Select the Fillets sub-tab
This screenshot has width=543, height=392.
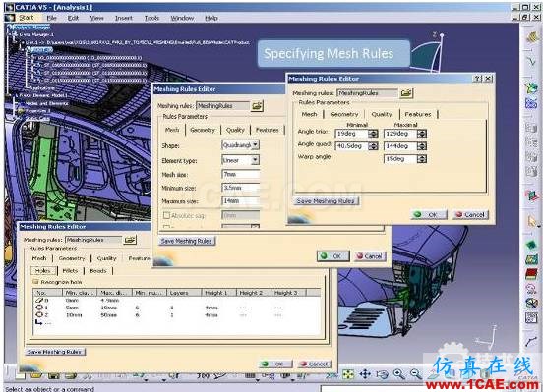click(70, 271)
